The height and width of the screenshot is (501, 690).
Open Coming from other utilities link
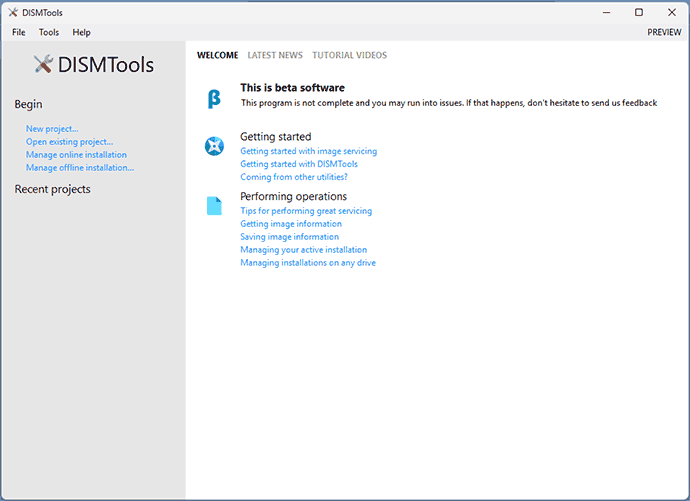pyautogui.click(x=294, y=177)
